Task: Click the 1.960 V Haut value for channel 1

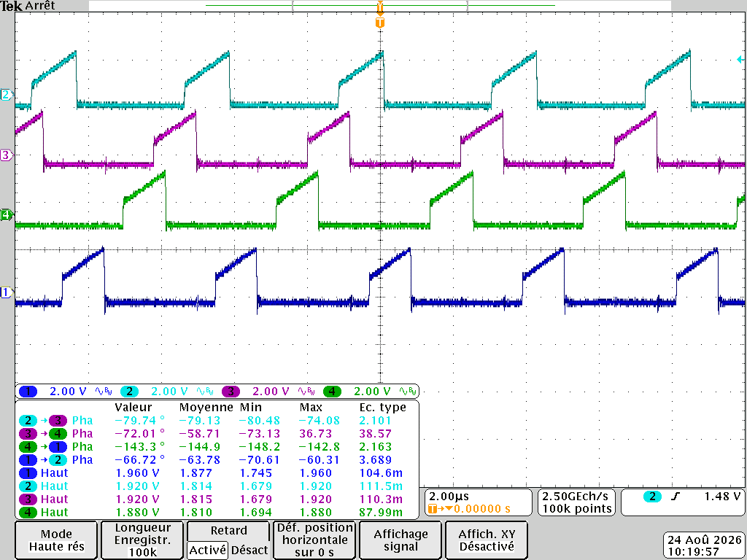Action: coord(138,473)
